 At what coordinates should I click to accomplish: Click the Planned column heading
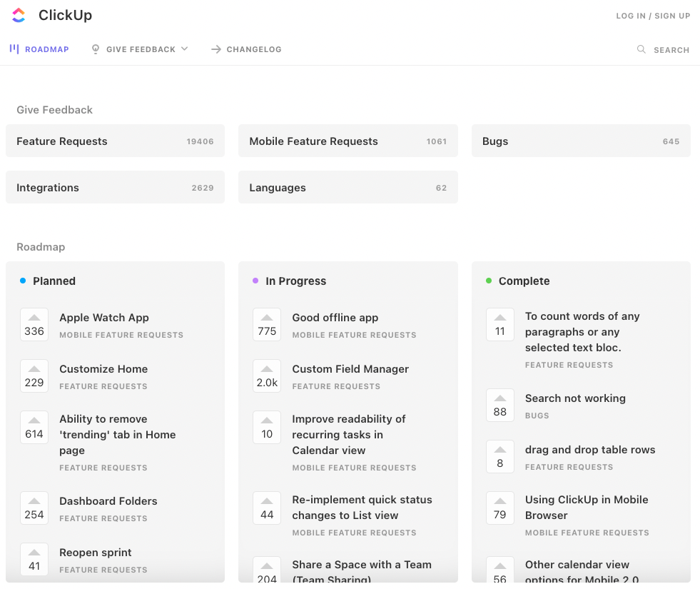54,281
